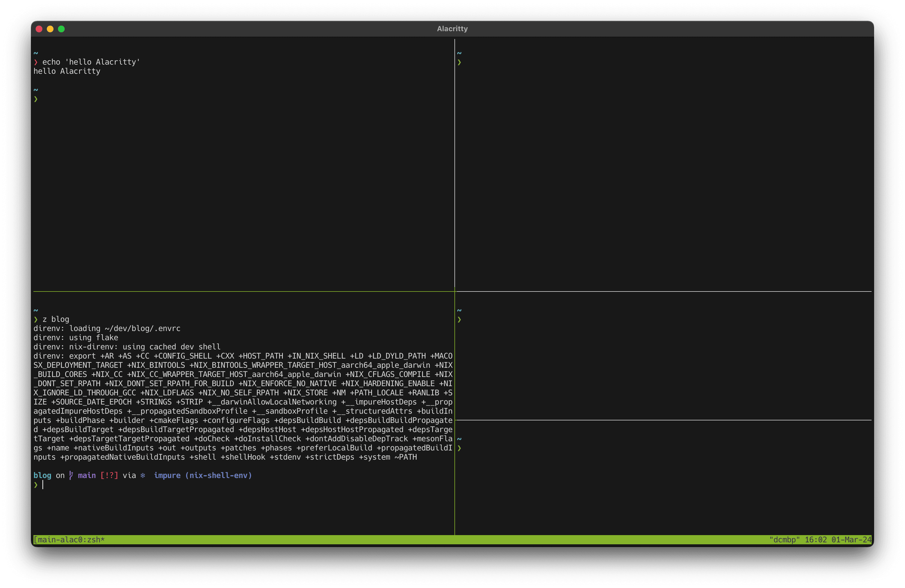
Task: Click the +doInstallCheck variable text
Action: (x=267, y=438)
